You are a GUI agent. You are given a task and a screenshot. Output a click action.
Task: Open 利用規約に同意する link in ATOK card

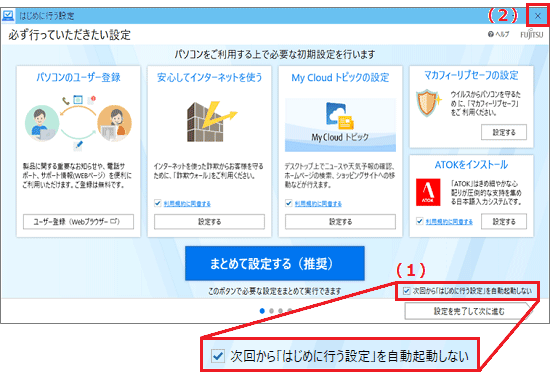449,222
